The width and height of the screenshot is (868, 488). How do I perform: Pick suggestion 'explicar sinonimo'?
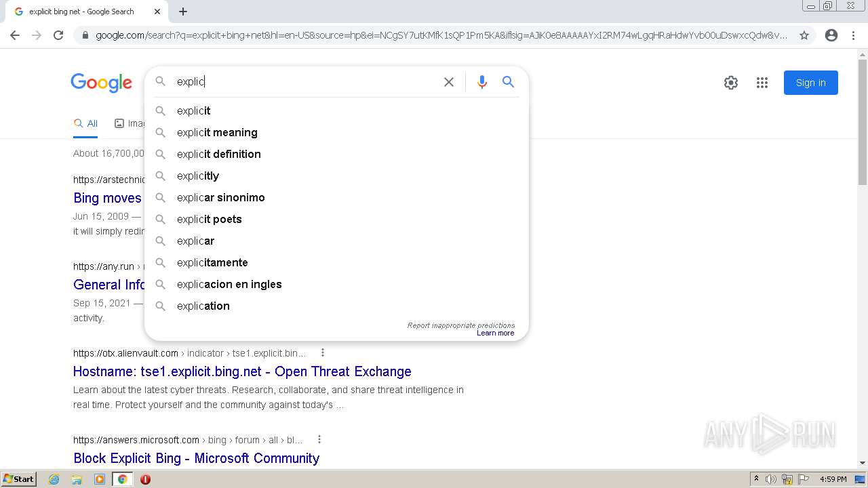coord(336,197)
